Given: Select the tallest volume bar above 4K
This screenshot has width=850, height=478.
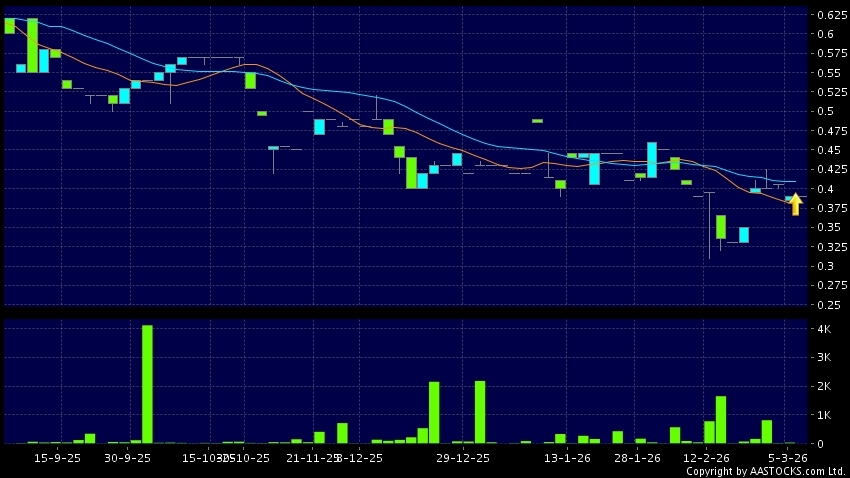Looking at the screenshot, I should (x=147, y=383).
